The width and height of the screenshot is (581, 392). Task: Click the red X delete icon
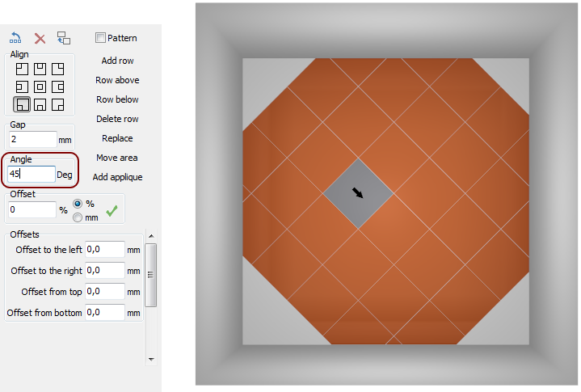coord(40,39)
